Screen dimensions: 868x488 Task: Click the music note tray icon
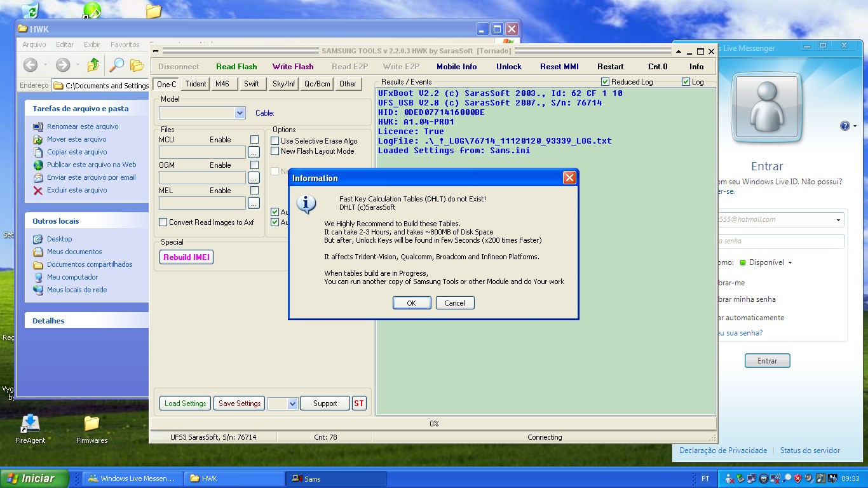[x=820, y=478]
